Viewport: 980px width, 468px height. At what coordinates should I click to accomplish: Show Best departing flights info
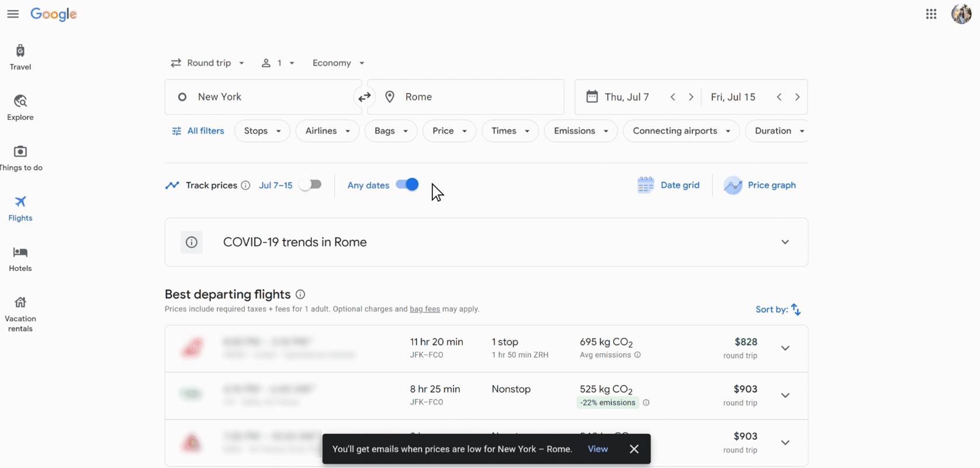(300, 294)
